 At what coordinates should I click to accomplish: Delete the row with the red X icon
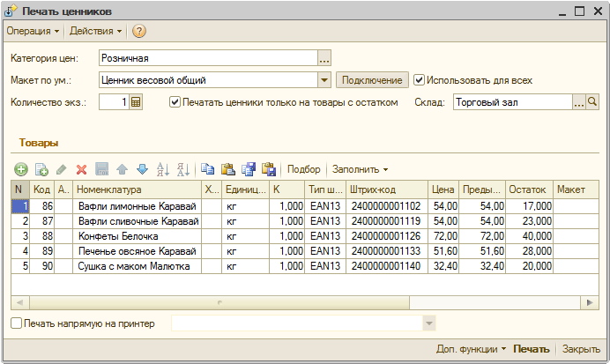(82, 169)
